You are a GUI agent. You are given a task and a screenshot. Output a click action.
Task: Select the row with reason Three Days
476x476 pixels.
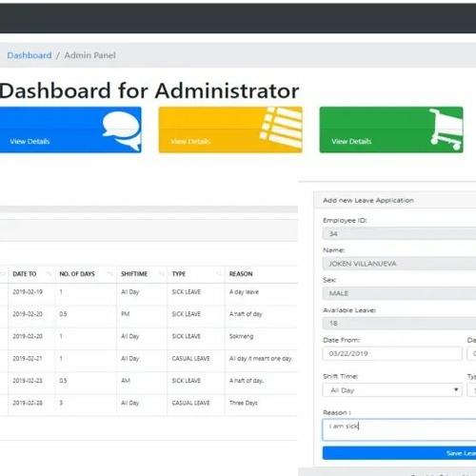click(x=149, y=403)
